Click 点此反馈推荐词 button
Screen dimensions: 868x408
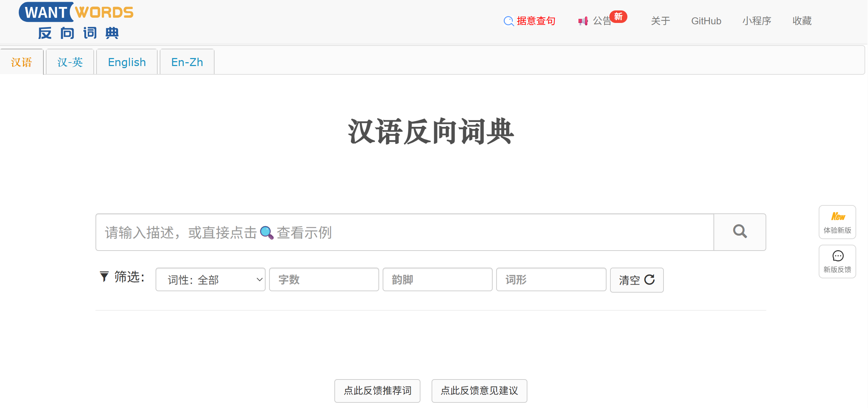(377, 391)
